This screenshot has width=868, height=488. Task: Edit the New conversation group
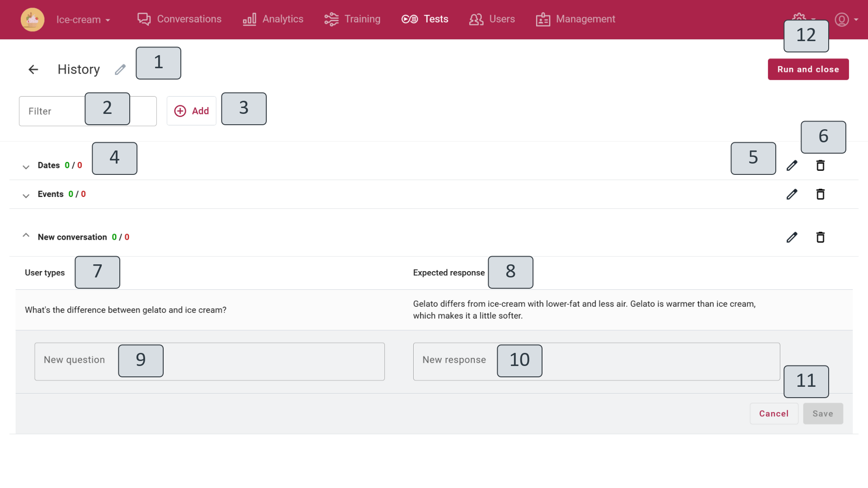[792, 237]
